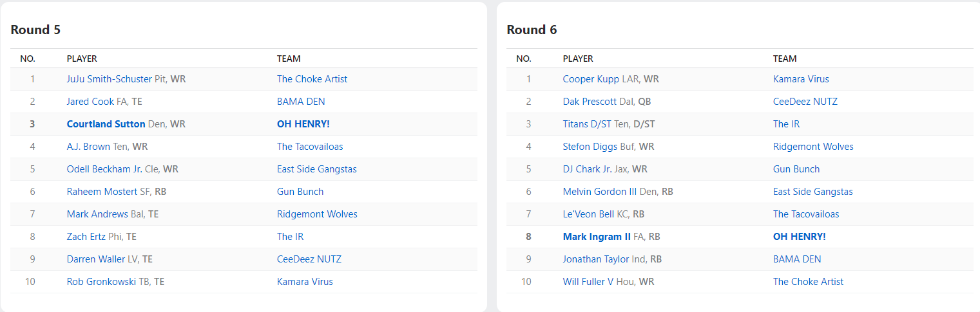Click Round 5 PLAYER column header
This screenshot has width=980, height=312.
[82, 59]
